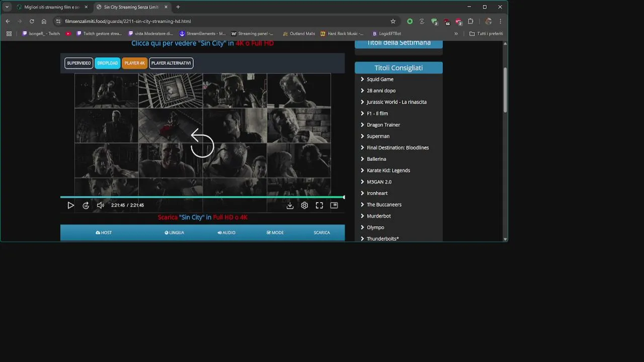Open PLAYER ALTERNATIVI options

[171, 63]
